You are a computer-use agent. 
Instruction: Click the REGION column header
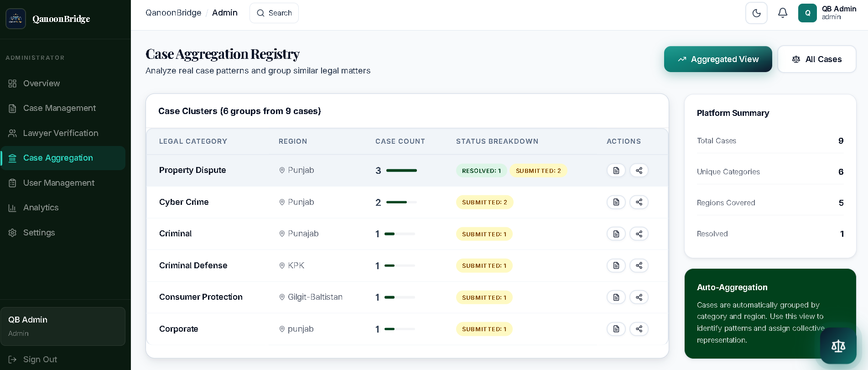click(x=293, y=141)
